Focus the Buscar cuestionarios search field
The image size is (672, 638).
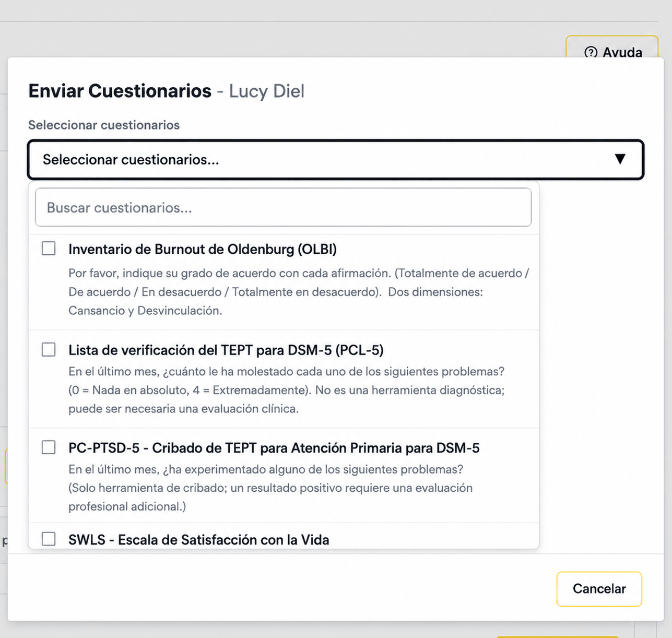(x=283, y=207)
